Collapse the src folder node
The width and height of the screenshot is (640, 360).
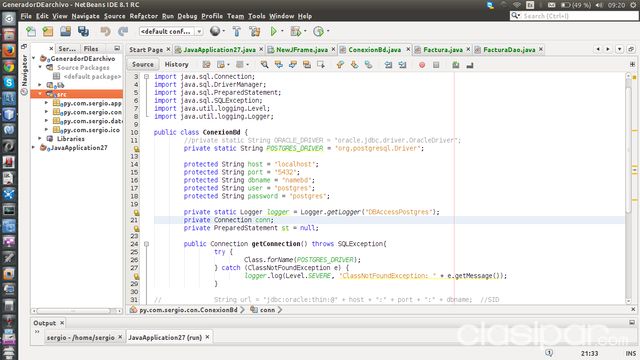coord(40,94)
